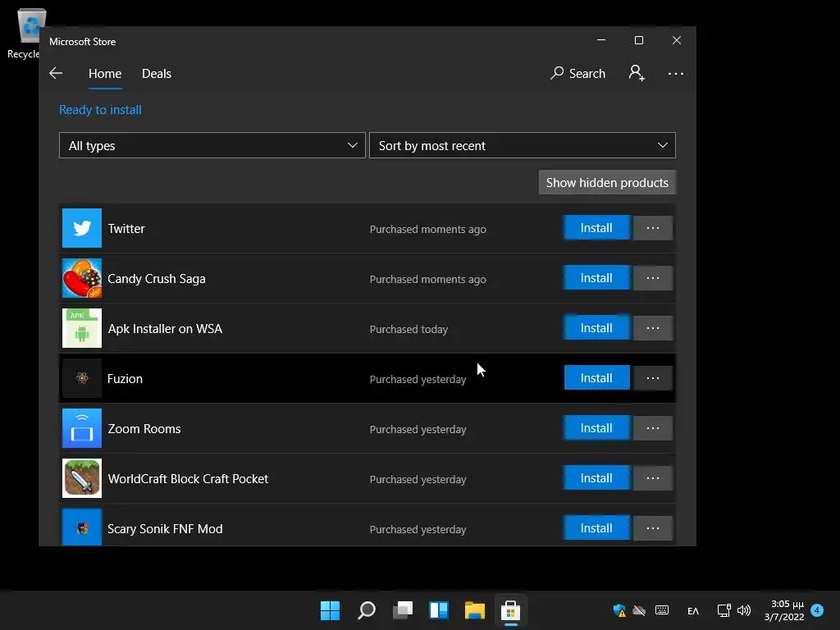Expand the Sort by most recent dropdown

click(x=523, y=145)
